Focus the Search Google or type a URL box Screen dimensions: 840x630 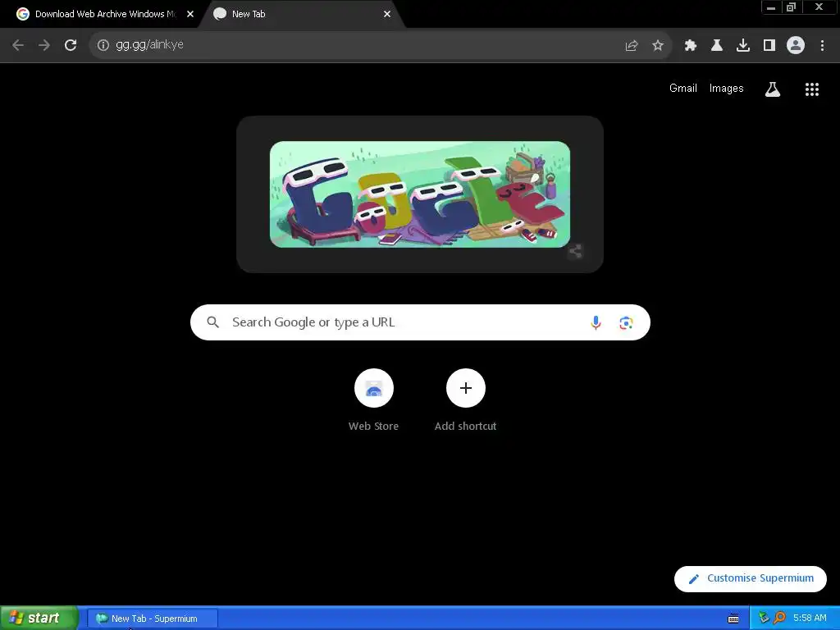[420, 322]
